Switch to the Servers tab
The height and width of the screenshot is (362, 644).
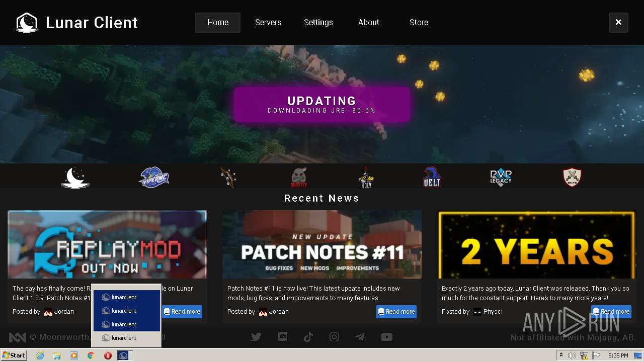[x=268, y=23]
